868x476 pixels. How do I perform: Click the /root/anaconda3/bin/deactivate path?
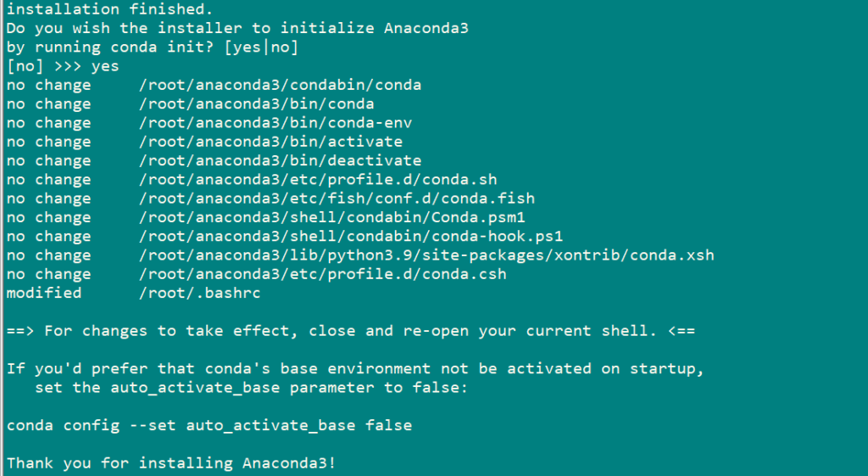(x=280, y=160)
